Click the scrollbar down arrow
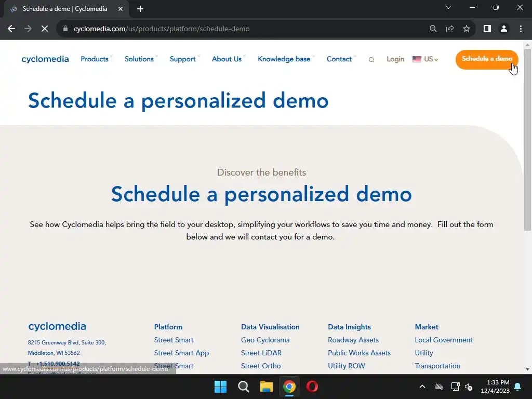Screen dimensions: 532x399 pos(527,369)
